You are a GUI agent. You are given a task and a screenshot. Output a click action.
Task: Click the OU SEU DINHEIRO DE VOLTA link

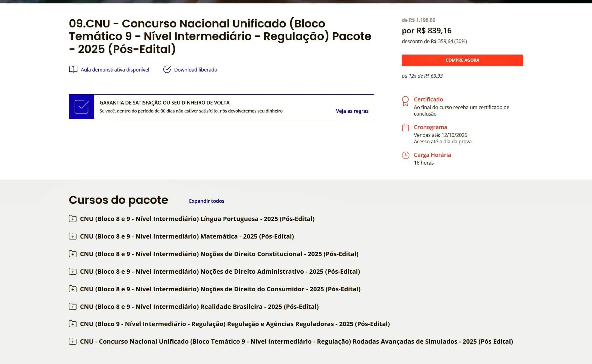click(196, 103)
